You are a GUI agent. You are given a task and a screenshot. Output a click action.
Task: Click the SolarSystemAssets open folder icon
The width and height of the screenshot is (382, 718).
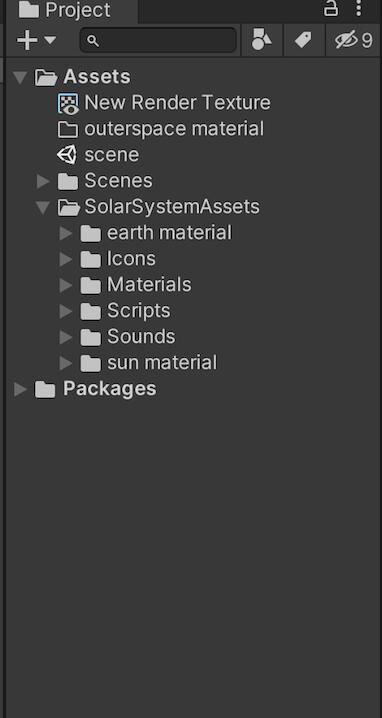tap(69, 208)
